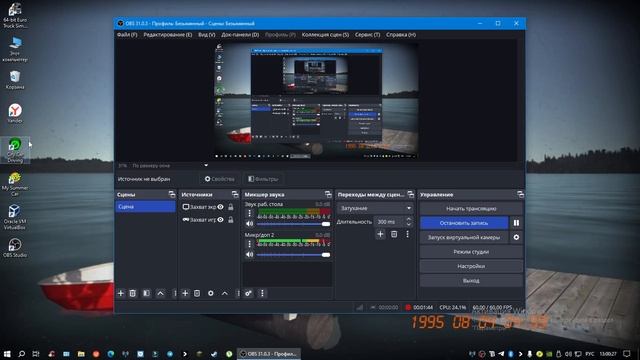
Task: Open the Справка menu
Action: pyautogui.click(x=401, y=35)
